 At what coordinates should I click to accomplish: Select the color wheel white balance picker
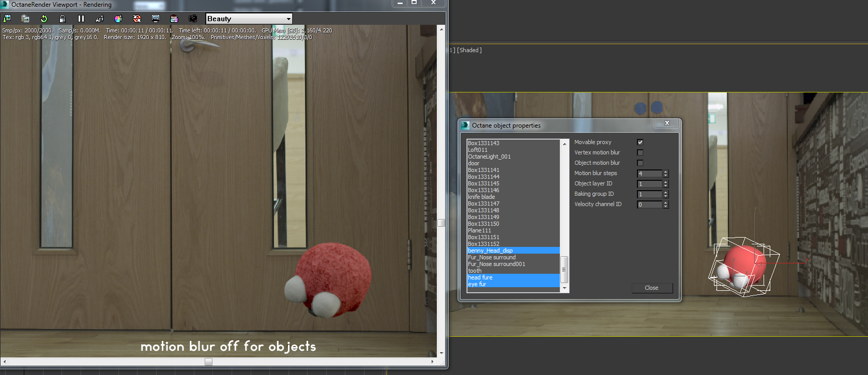[x=118, y=19]
